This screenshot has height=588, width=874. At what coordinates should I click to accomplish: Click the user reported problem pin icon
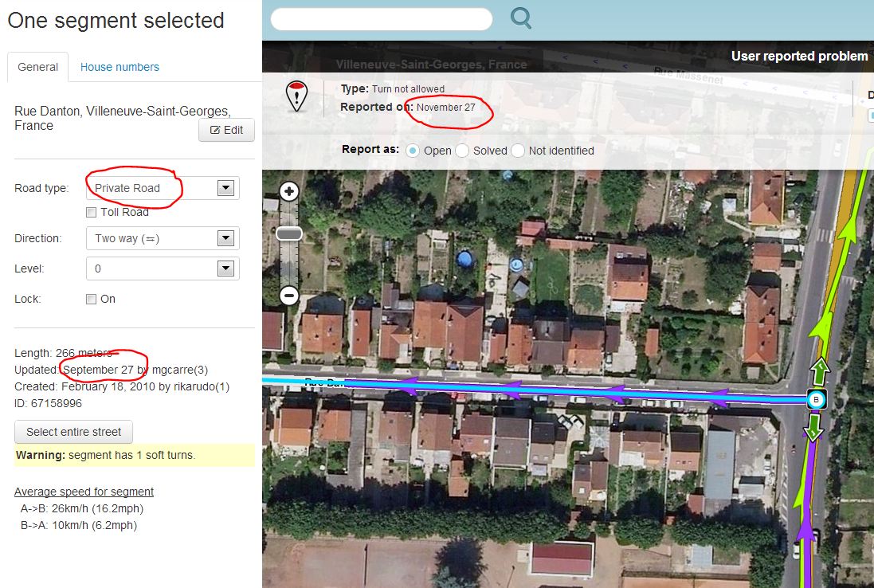[296, 96]
